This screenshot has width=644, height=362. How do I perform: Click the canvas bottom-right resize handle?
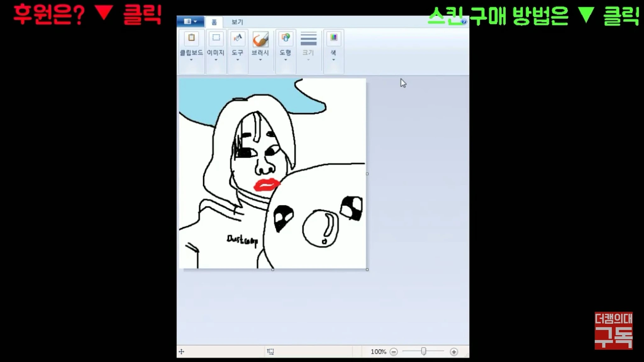(367, 270)
